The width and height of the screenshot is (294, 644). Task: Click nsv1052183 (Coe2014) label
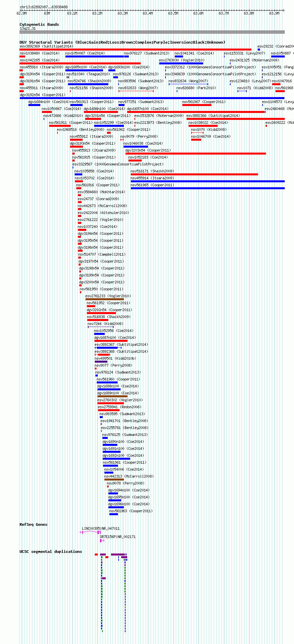pos(148,157)
